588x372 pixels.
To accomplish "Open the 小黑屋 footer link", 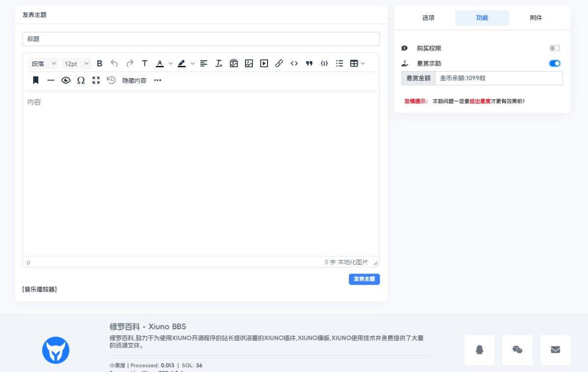I will coord(118,365).
